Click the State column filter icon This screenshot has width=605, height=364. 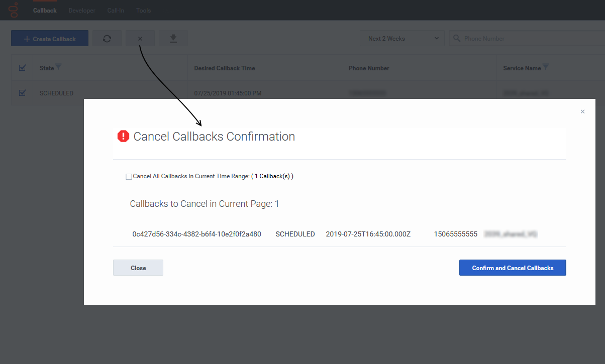click(x=58, y=67)
